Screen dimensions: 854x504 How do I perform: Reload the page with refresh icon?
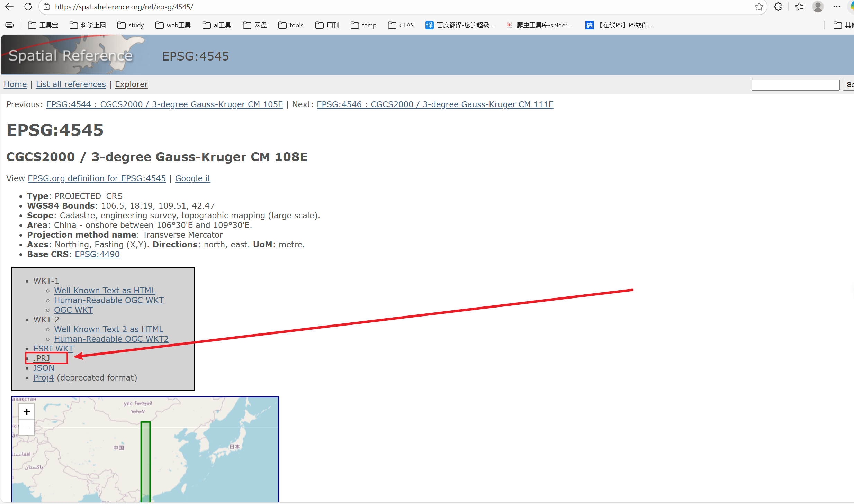coord(28,7)
